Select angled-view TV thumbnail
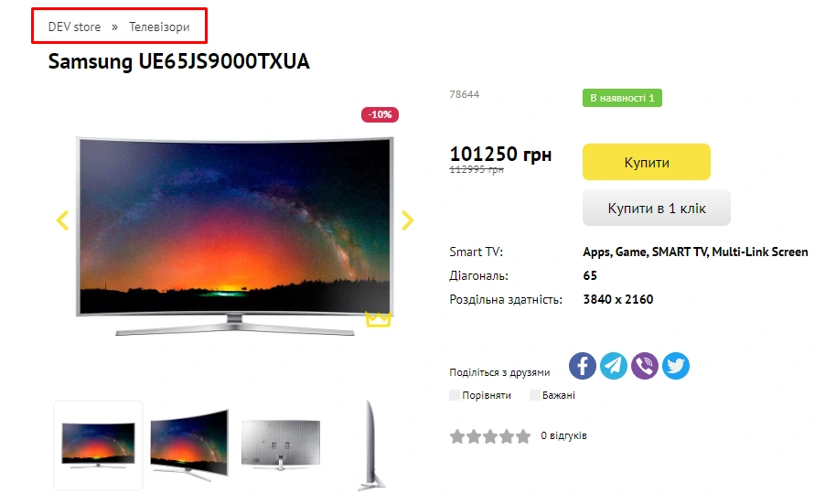This screenshot has width=836, height=504. click(189, 445)
